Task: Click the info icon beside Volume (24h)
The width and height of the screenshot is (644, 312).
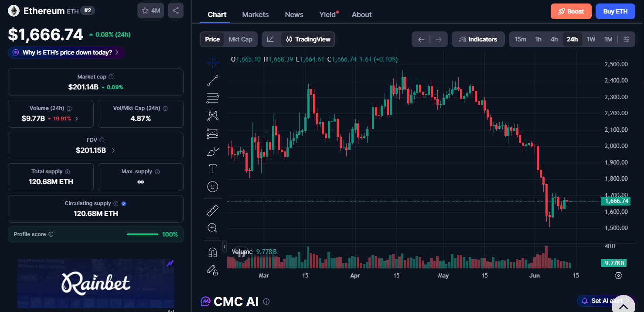Action: pyautogui.click(x=69, y=108)
